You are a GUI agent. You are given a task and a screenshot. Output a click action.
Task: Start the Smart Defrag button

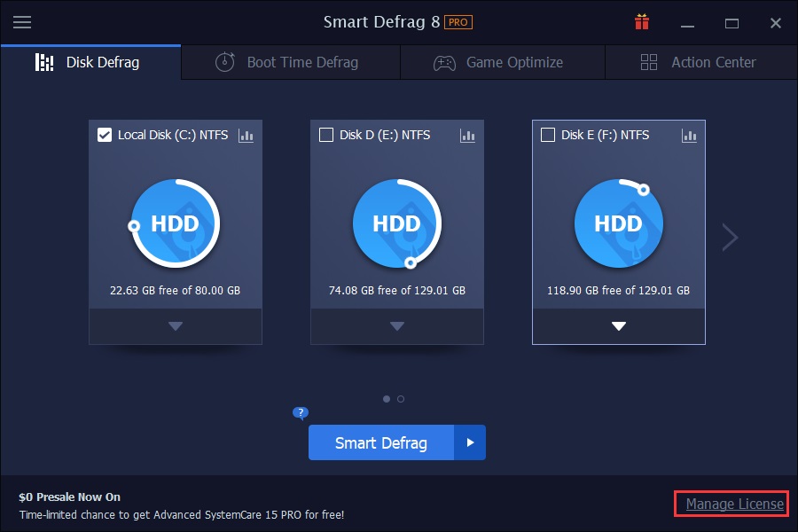pos(381,442)
